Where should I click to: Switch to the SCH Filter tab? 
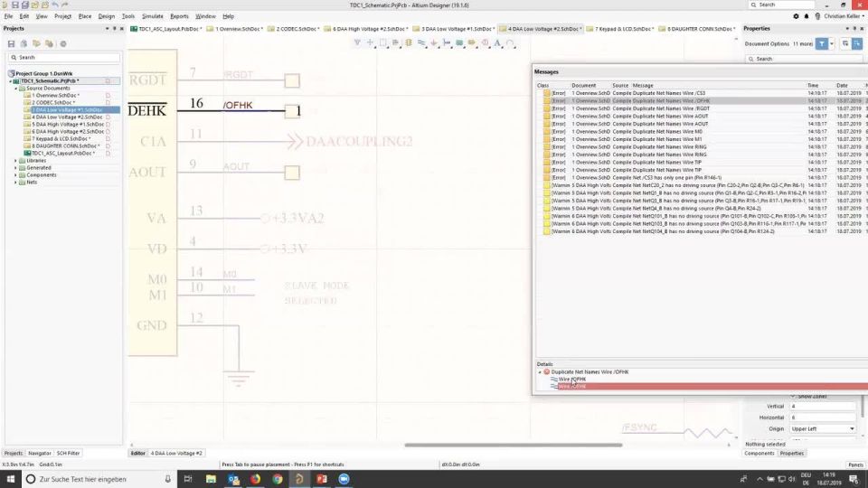[68, 453]
